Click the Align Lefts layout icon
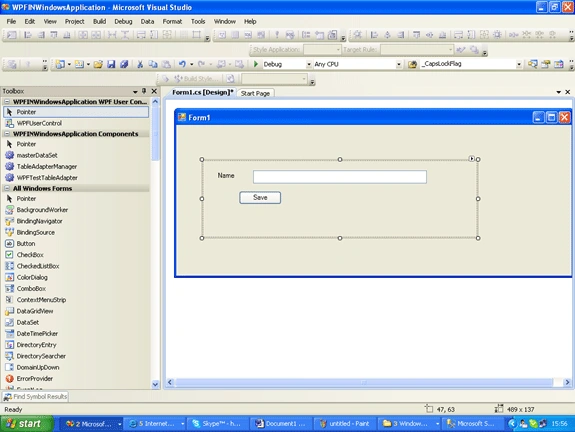575x432 pixels. 28,35
